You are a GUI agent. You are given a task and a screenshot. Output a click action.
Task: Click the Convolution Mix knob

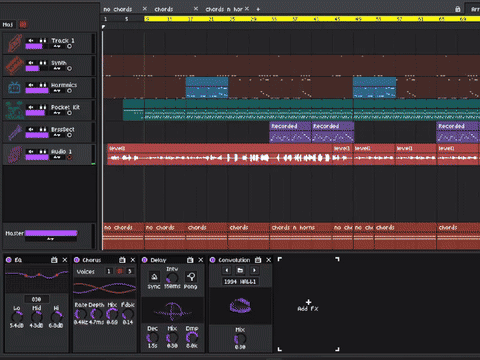point(240,339)
